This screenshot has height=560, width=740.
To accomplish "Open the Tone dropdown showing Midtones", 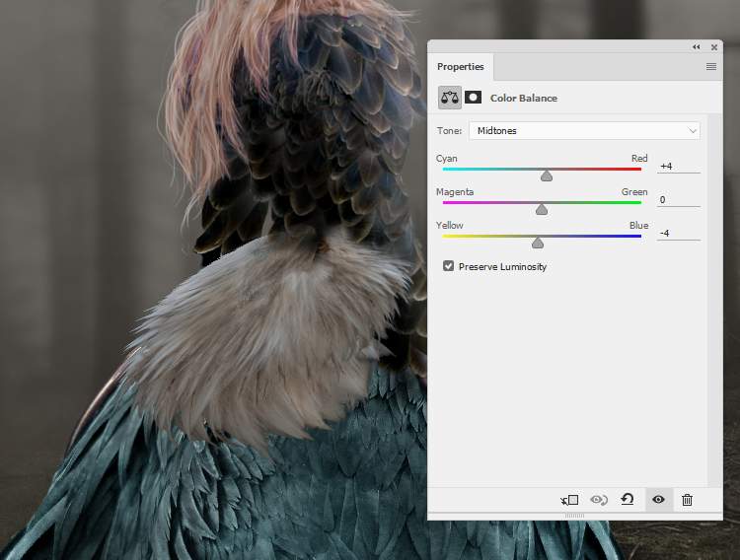I will tap(584, 131).
